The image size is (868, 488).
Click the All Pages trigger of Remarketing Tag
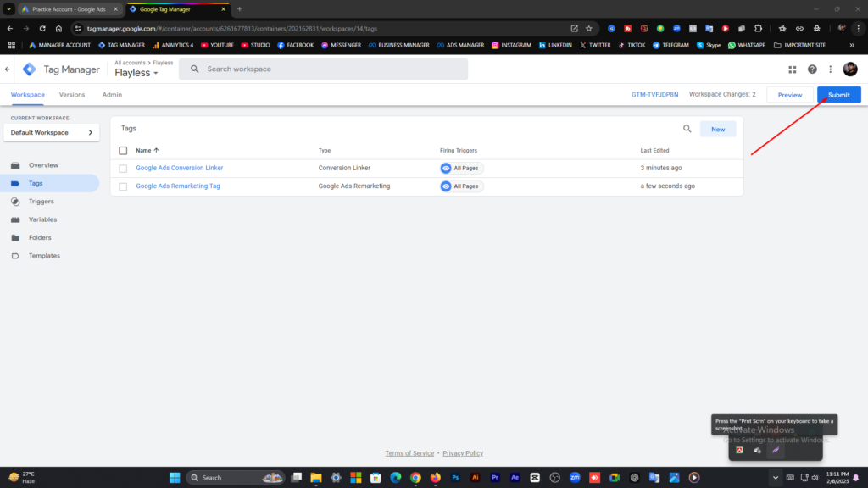point(461,186)
